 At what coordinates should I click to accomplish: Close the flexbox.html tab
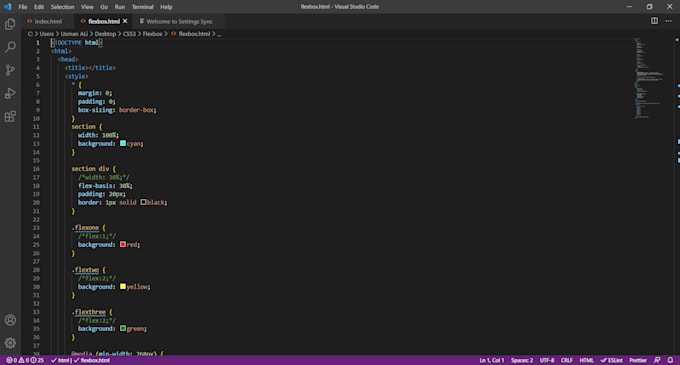[125, 21]
